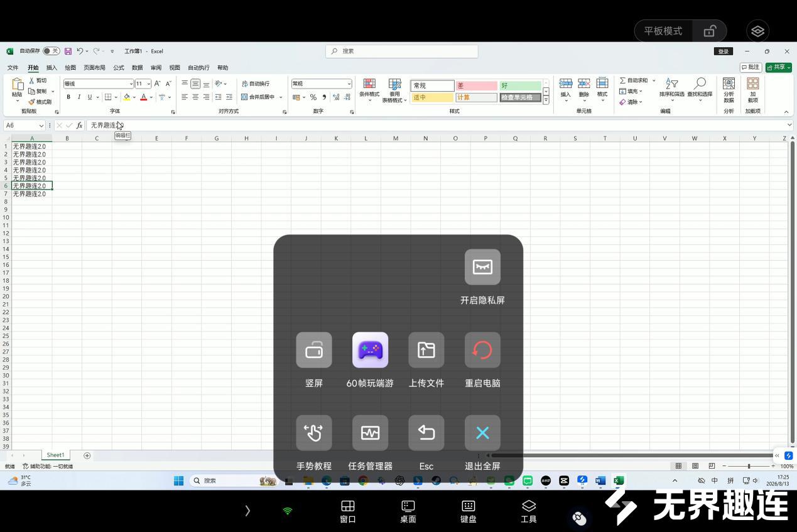Screen dimensions: 797x532
Task: Apply the 好 (Good) green cell style
Action: coord(520,85)
